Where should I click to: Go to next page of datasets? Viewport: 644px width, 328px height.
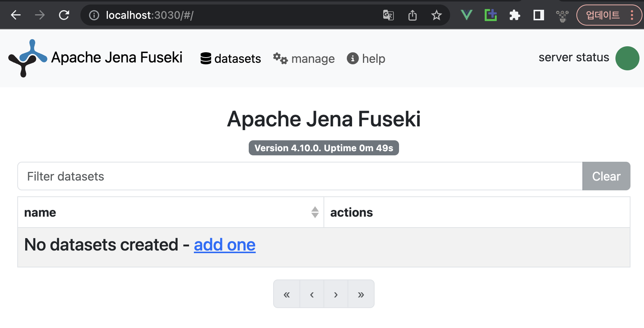[x=336, y=294]
